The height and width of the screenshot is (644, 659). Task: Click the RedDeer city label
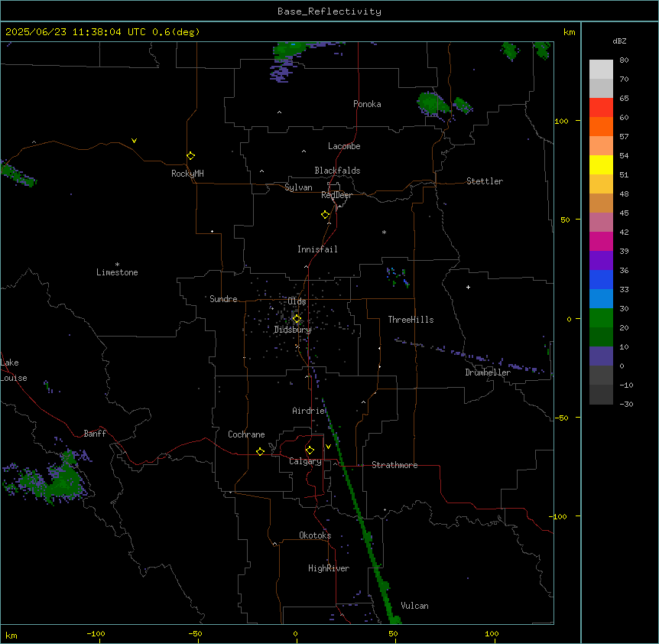(337, 195)
